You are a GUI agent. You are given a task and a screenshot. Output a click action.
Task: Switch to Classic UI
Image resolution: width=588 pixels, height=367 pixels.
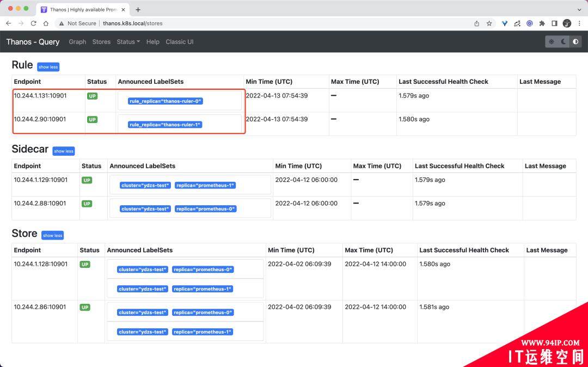tap(180, 41)
